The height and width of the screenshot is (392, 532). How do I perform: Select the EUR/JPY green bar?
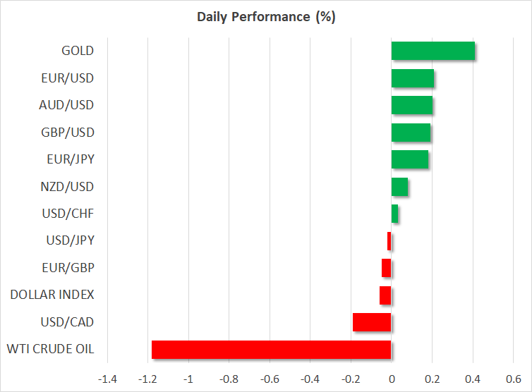tap(409, 159)
